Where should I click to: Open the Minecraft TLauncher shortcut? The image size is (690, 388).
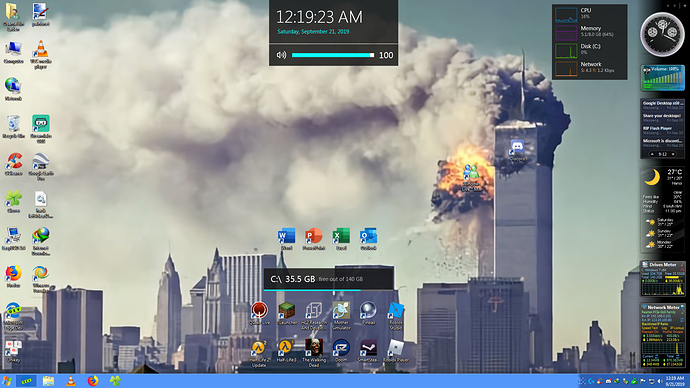(x=287, y=313)
